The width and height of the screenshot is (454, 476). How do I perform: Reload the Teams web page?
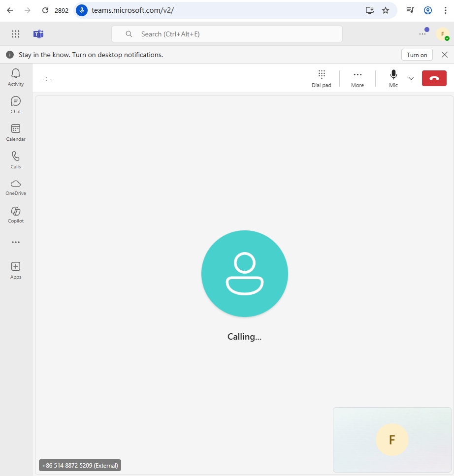[45, 10]
